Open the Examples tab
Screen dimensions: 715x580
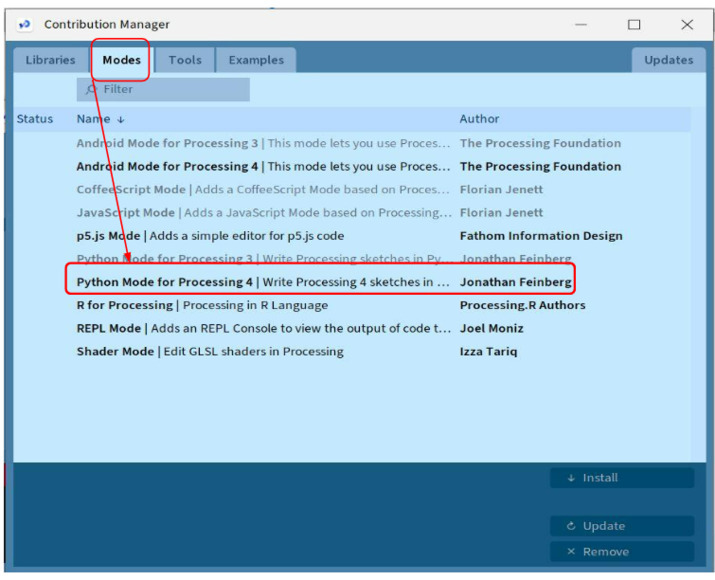(256, 60)
